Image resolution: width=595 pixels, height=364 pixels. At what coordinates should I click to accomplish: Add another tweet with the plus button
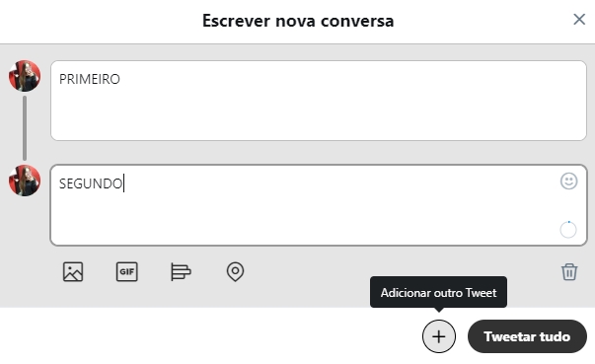439,336
